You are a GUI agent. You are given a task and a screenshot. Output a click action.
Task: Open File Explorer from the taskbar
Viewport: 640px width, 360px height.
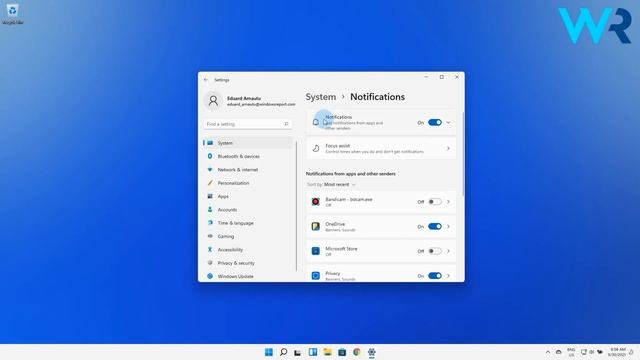(327, 352)
